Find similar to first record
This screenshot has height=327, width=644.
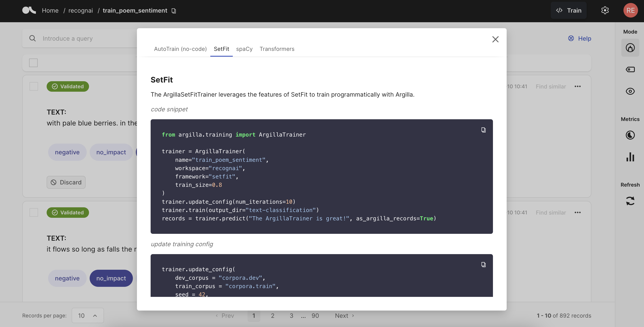[x=551, y=86]
